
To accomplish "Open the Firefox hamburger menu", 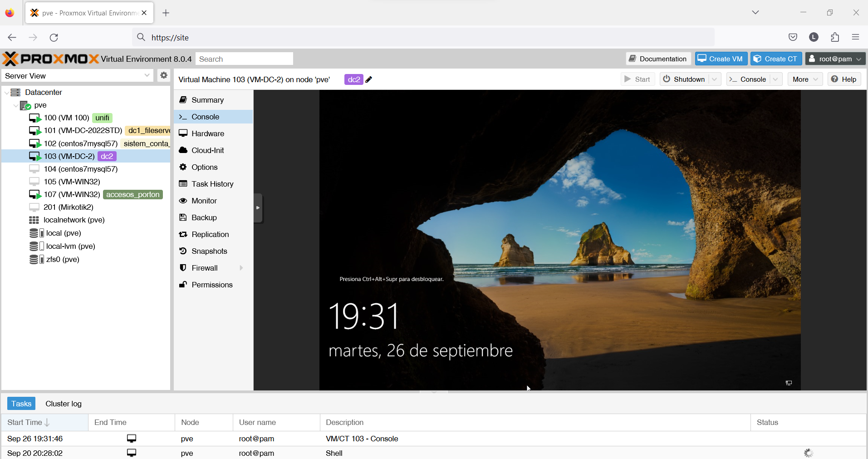I will click(x=856, y=37).
